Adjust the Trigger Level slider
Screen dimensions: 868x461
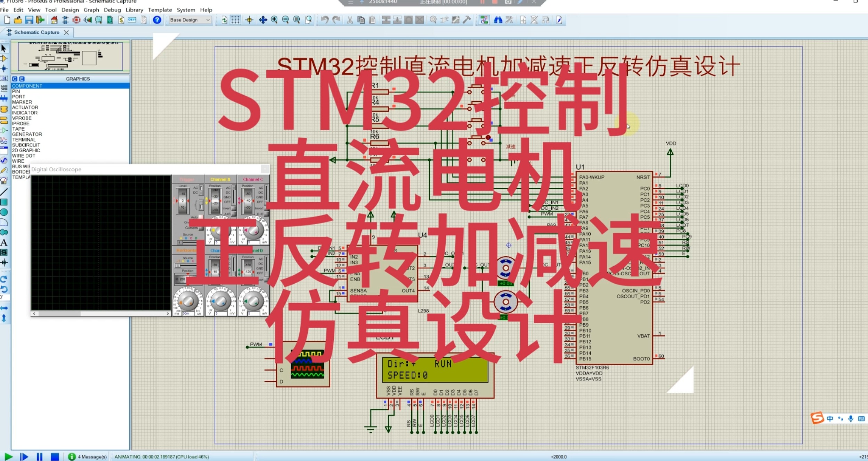[x=182, y=201]
